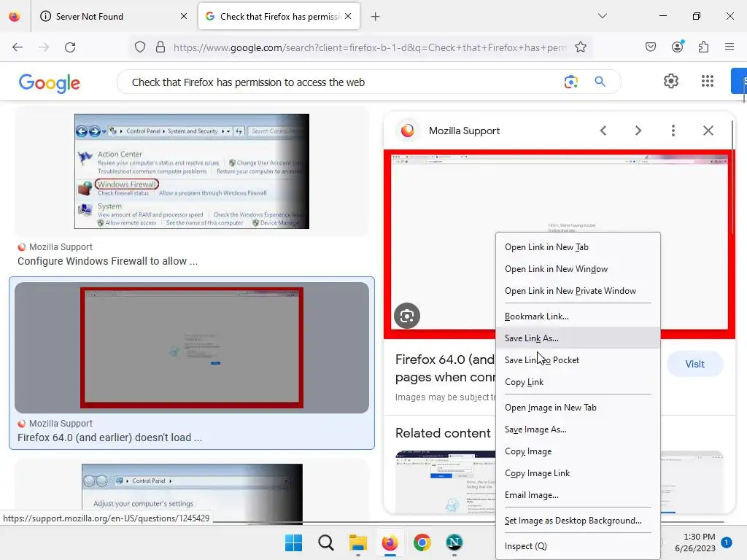Viewport: 747px width, 560px height.
Task: Choose Set Image as Desktop Background...
Action: [578, 521]
